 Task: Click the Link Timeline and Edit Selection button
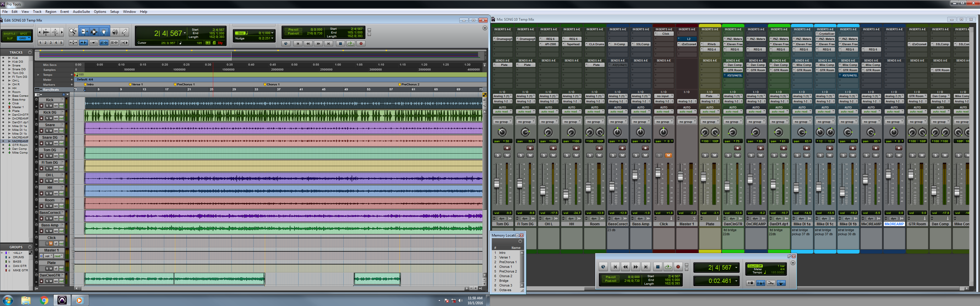coord(104,43)
